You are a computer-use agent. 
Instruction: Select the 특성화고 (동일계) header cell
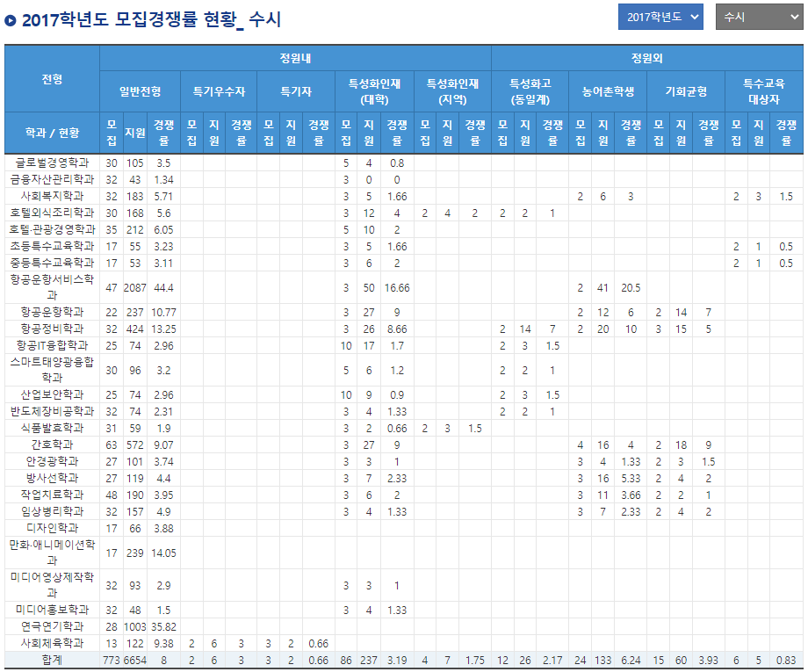click(x=530, y=91)
